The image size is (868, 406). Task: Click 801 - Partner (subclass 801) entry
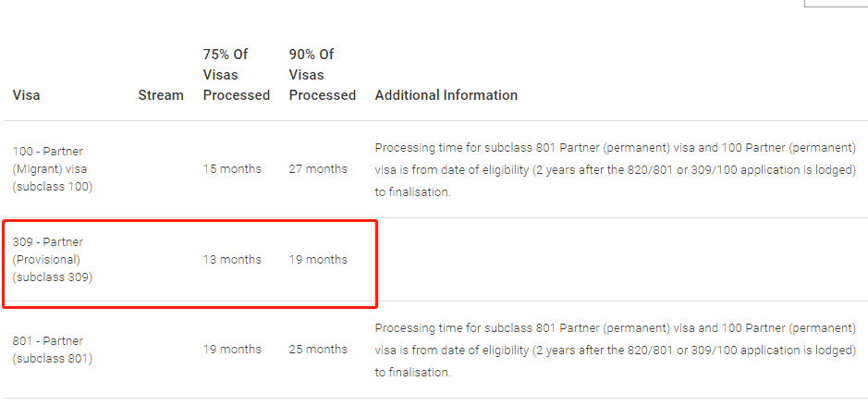click(53, 350)
